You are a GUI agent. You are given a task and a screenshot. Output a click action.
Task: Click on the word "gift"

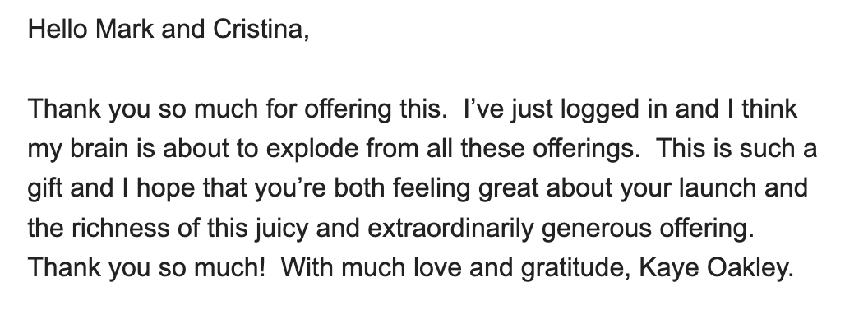click(45, 189)
